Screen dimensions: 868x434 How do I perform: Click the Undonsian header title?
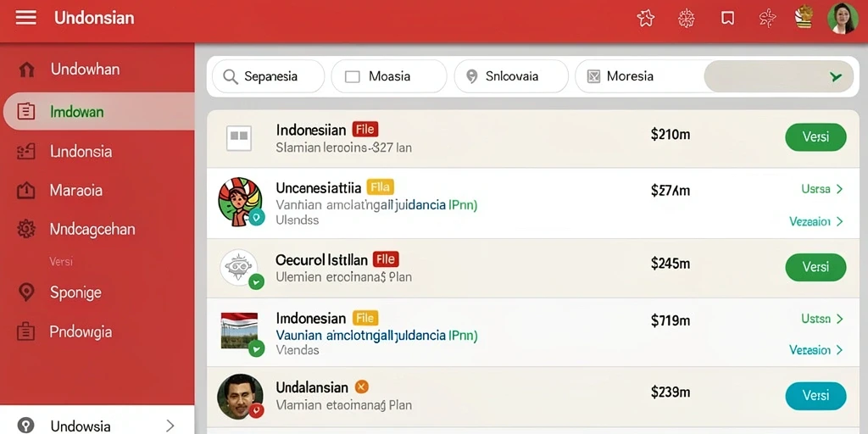click(94, 18)
